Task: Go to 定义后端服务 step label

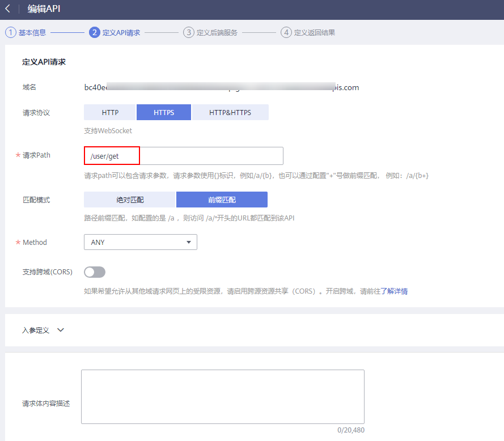Action: click(217, 32)
